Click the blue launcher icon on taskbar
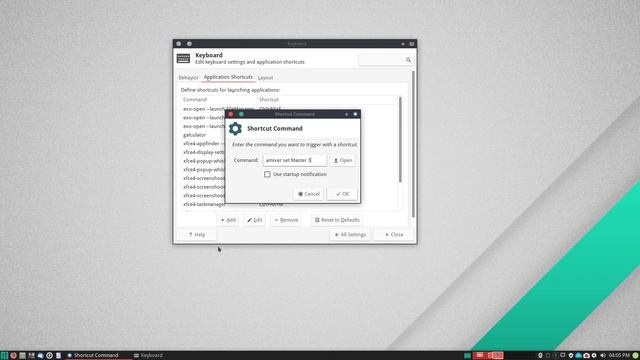Screen dimensions: 640x360 pos(40,356)
